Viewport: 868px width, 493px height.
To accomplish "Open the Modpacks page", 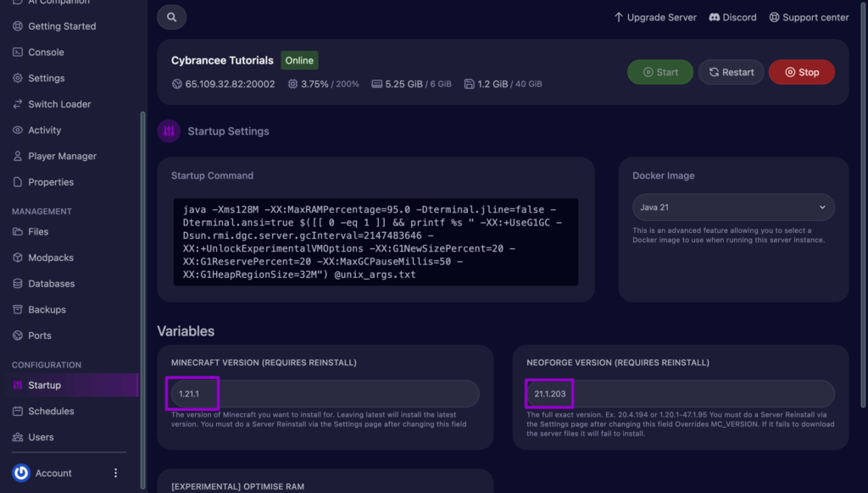I will tap(51, 258).
